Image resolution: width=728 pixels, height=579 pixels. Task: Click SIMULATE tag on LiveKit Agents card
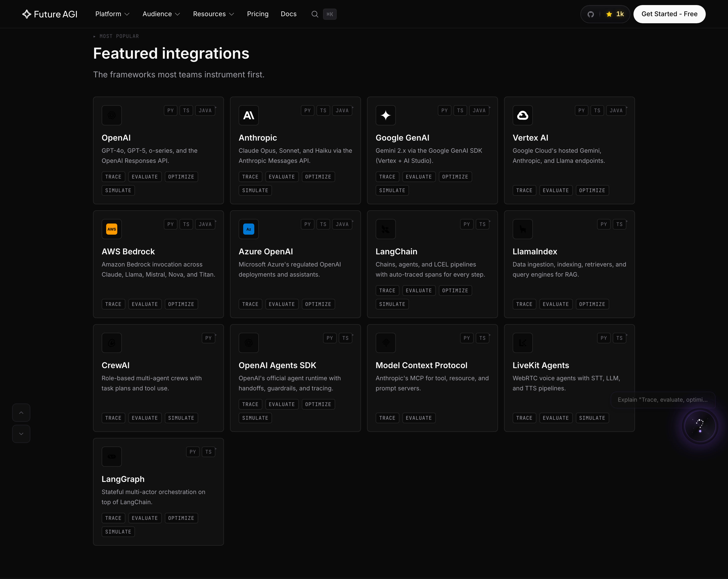click(592, 418)
